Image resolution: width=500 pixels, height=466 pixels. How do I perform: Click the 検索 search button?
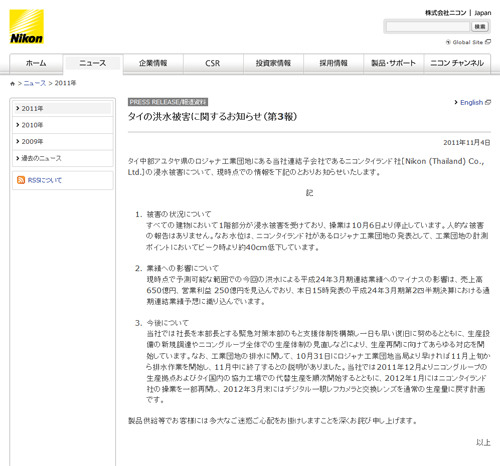[x=480, y=26]
